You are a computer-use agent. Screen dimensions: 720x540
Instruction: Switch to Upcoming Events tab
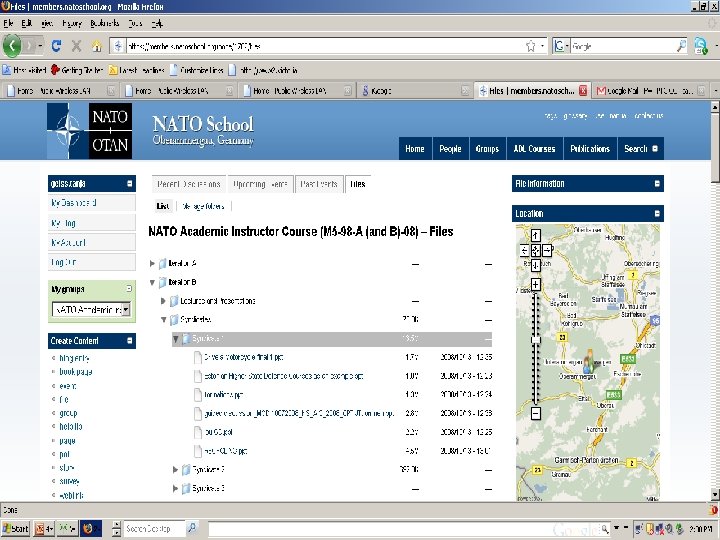260,184
